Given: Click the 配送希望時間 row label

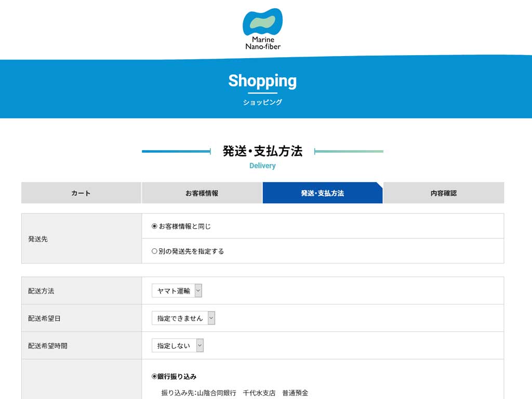Looking at the screenshot, I should 47,345.
